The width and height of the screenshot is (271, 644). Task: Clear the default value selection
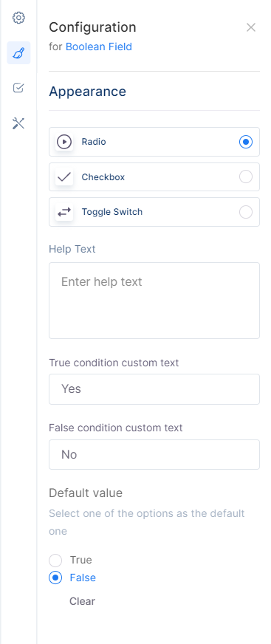82,601
